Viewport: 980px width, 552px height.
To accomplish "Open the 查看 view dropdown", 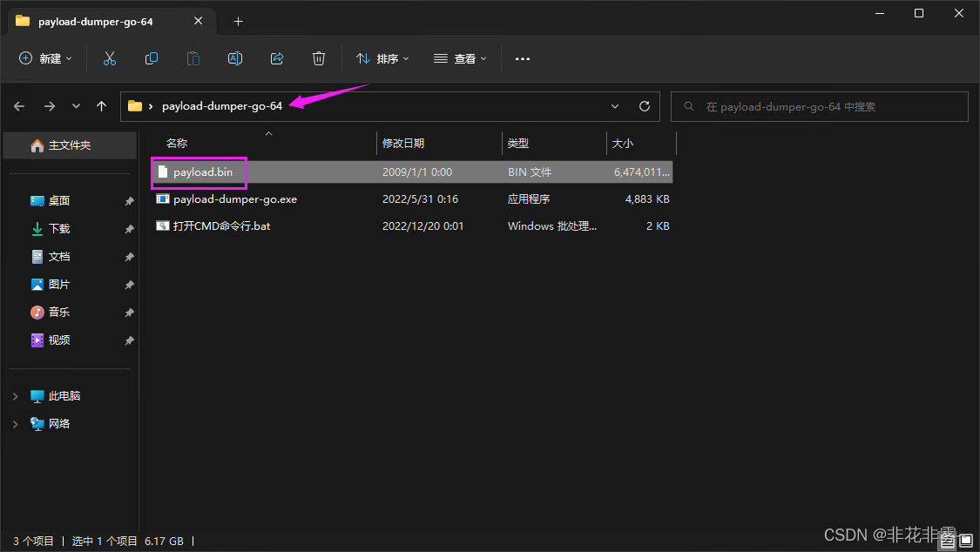I will click(459, 58).
